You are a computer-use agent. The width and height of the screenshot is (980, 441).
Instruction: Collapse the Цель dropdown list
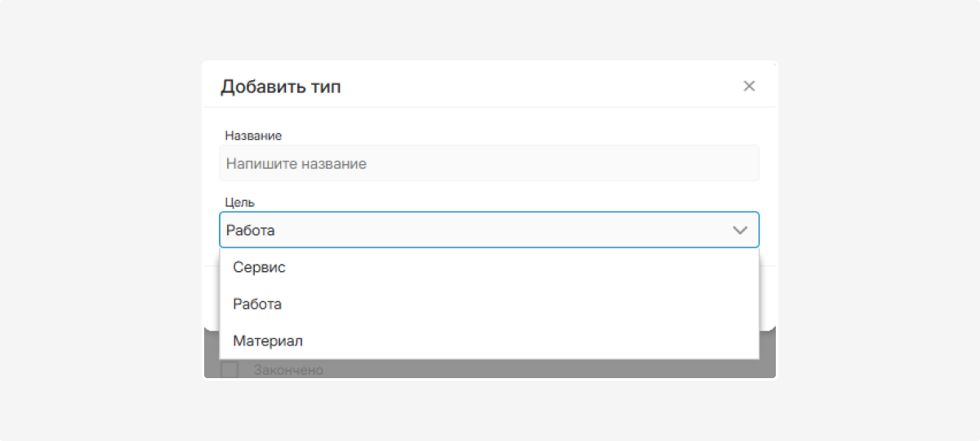tap(740, 230)
